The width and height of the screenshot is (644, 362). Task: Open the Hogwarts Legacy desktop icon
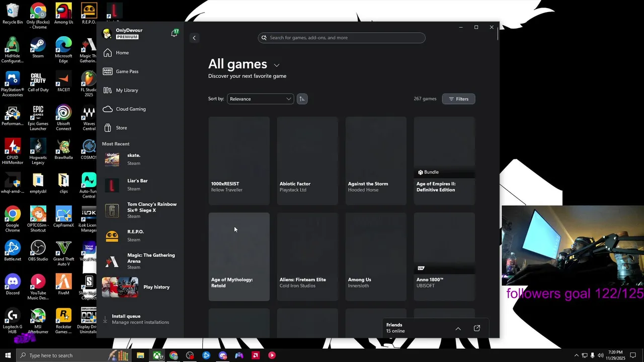click(x=38, y=152)
